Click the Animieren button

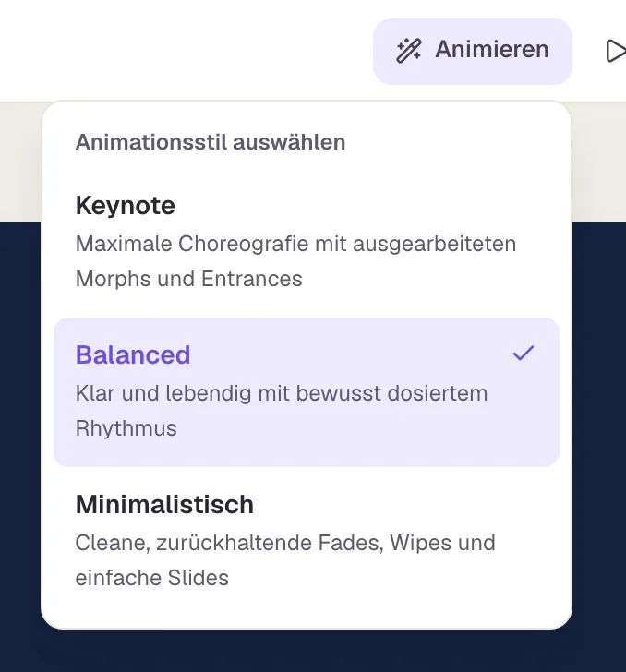pos(473,51)
